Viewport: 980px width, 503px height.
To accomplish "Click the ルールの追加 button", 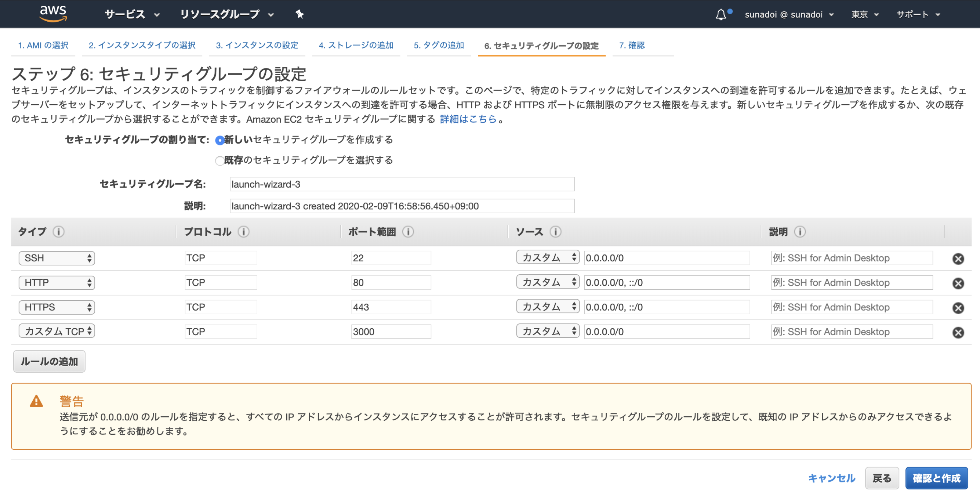I will click(49, 361).
